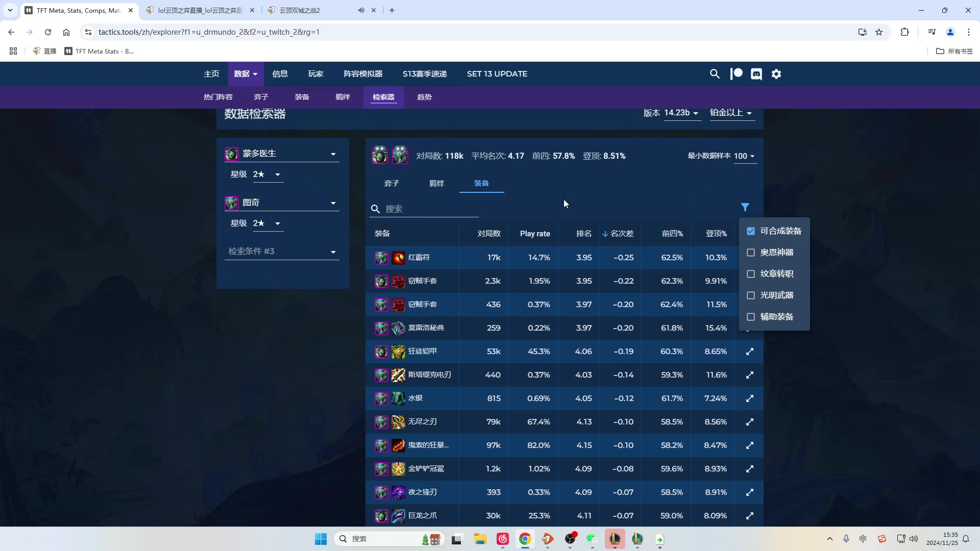
Task: Click the 无尽之刃 equipment icon
Action: pyautogui.click(x=399, y=421)
